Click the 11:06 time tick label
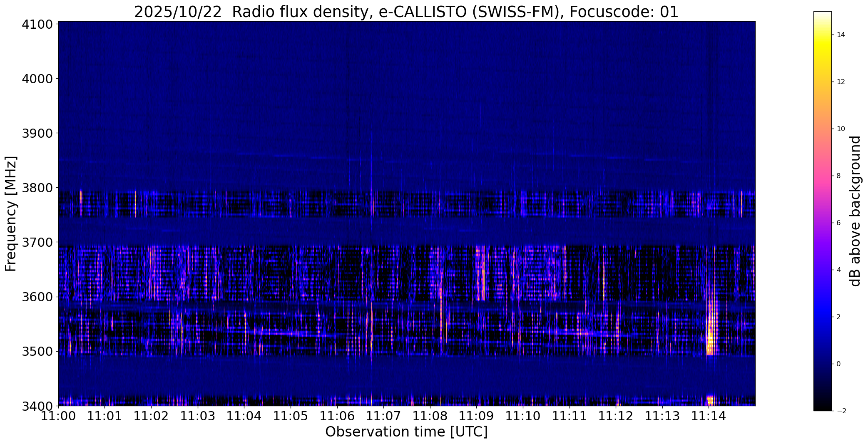868x444 pixels. tap(337, 416)
